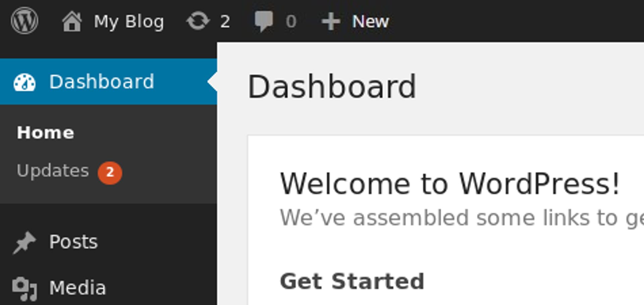Go to Home submenu item

pyautogui.click(x=45, y=132)
